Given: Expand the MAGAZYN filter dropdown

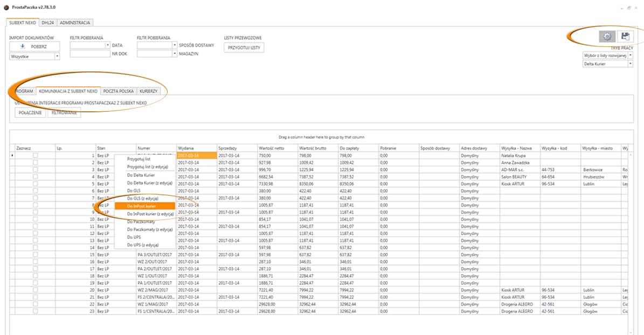Looking at the screenshot, I should pos(175,53).
